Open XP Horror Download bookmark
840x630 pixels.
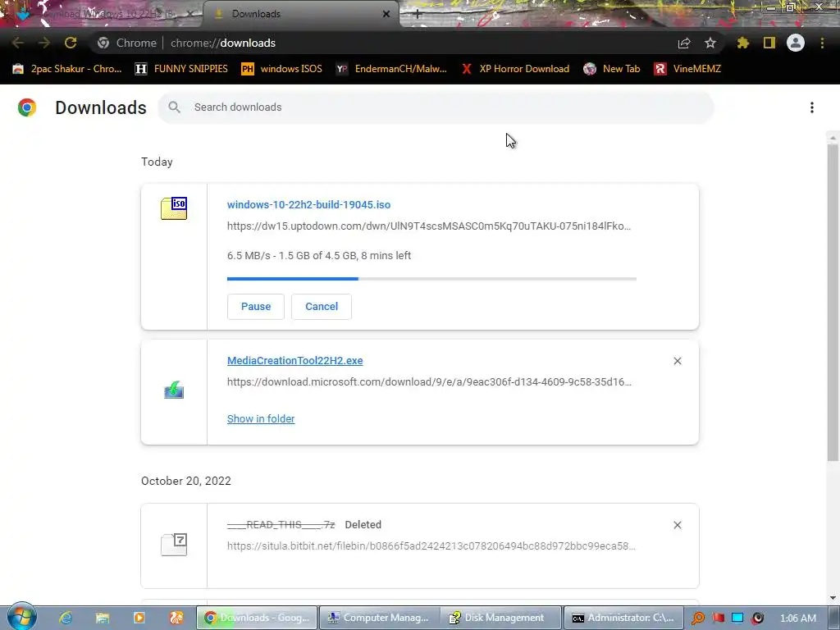coord(515,69)
